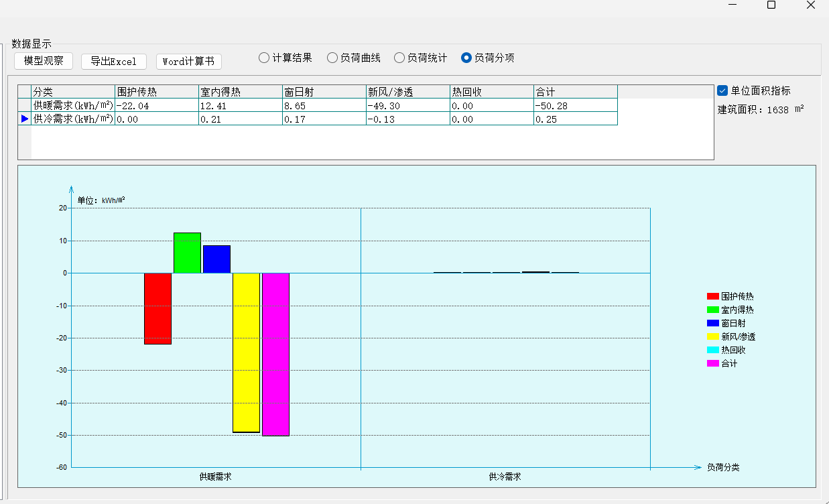Click the 导出Excel button

click(x=113, y=61)
